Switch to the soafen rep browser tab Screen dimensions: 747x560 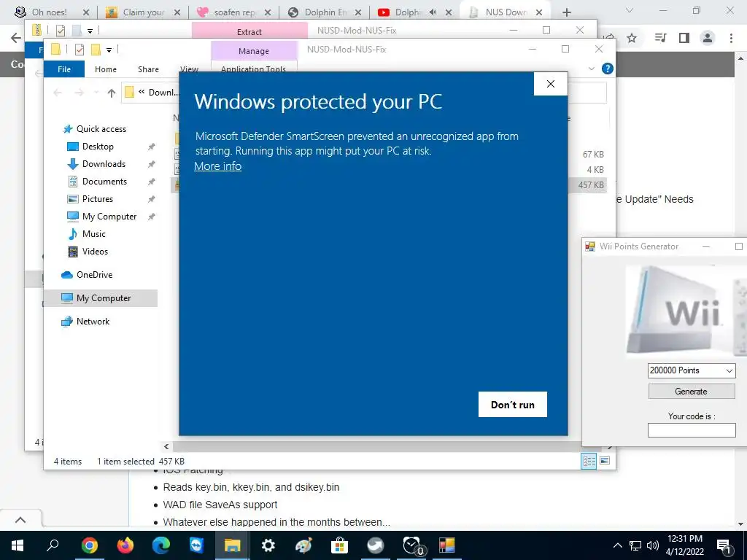point(234,12)
